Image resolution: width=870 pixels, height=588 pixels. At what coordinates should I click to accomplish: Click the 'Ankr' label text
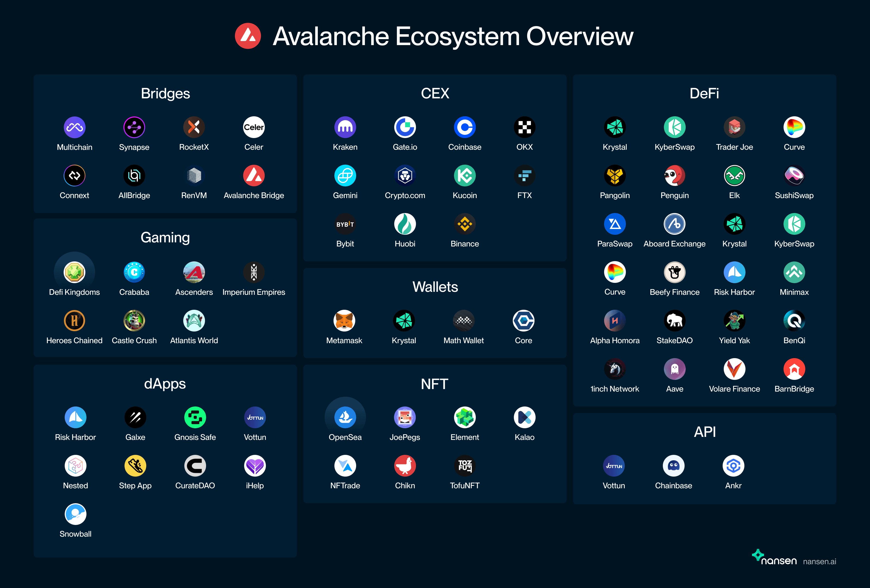tap(733, 486)
